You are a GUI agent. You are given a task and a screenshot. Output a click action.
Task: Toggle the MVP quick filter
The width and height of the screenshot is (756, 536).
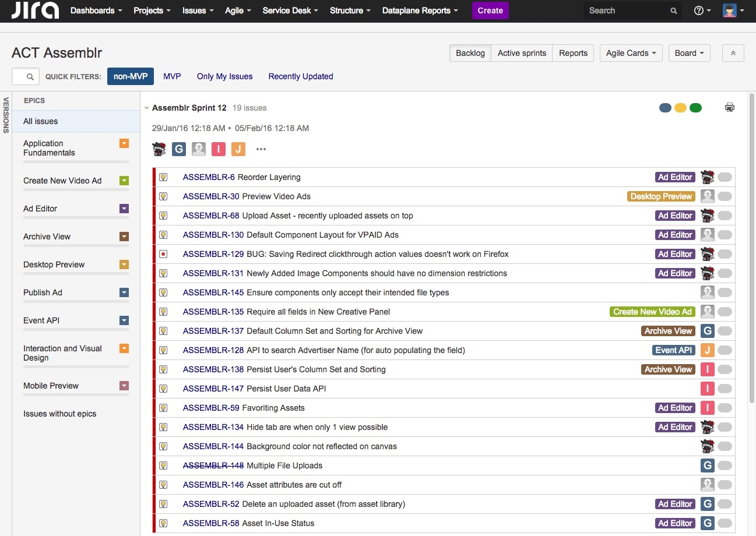[172, 76]
